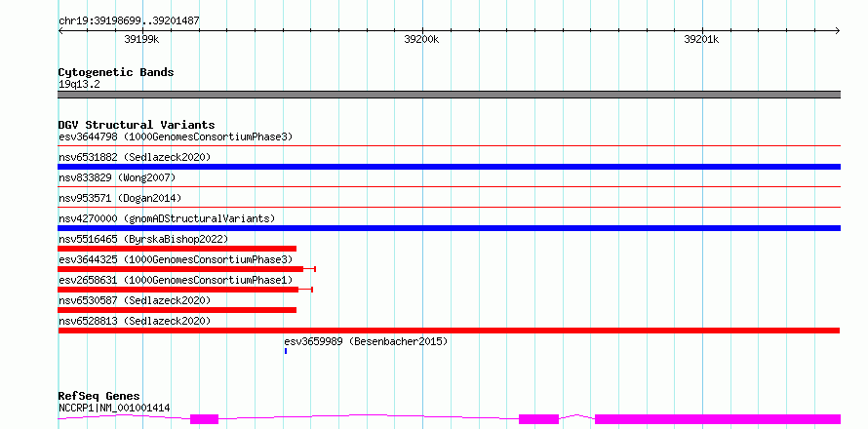Open the nsv6528813 (Sedlazeck2020) label
The height and width of the screenshot is (429, 868).
pos(135,321)
